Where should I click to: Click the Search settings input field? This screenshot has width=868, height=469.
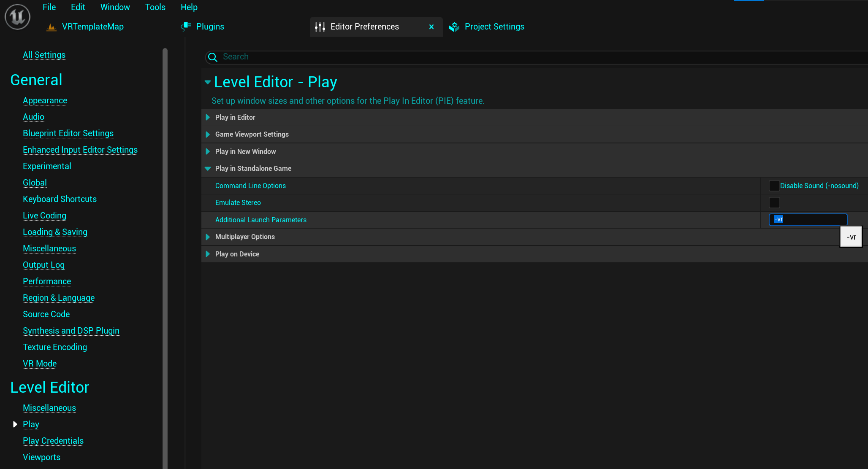pos(536,57)
